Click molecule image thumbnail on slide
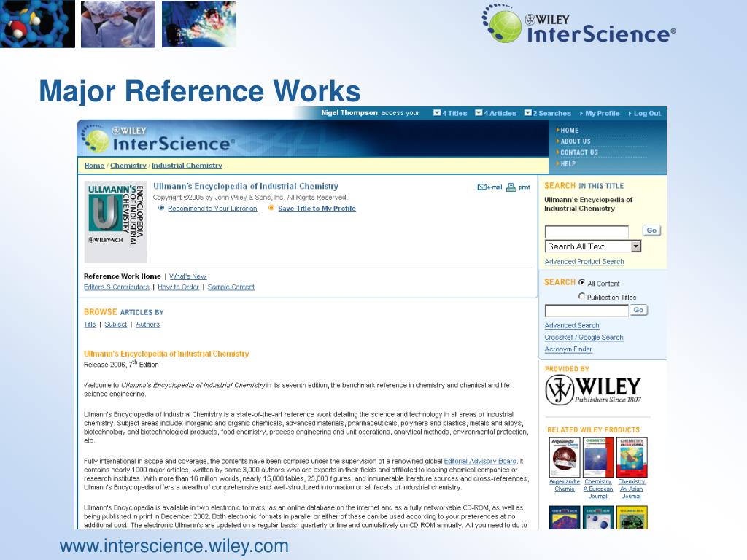The height and width of the screenshot is (560, 747). tap(38, 24)
